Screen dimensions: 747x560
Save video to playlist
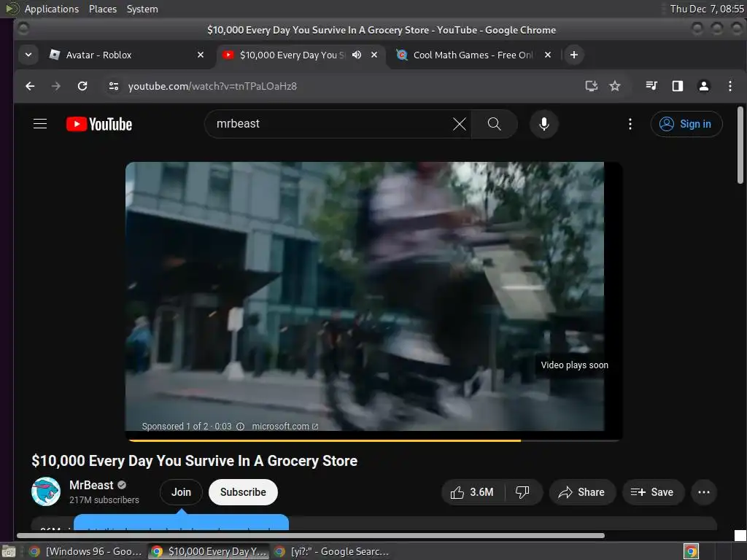click(653, 492)
